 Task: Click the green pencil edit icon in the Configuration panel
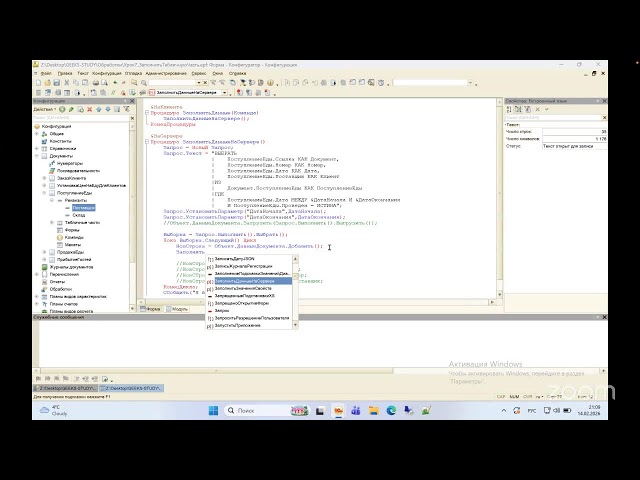click(x=71, y=109)
